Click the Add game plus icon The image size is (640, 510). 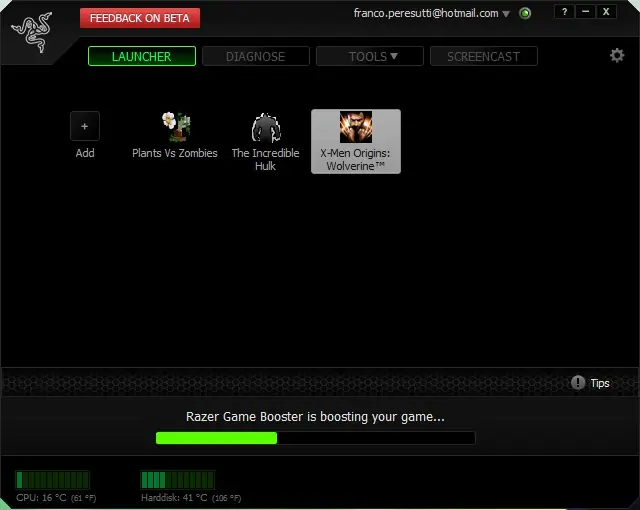point(84,126)
